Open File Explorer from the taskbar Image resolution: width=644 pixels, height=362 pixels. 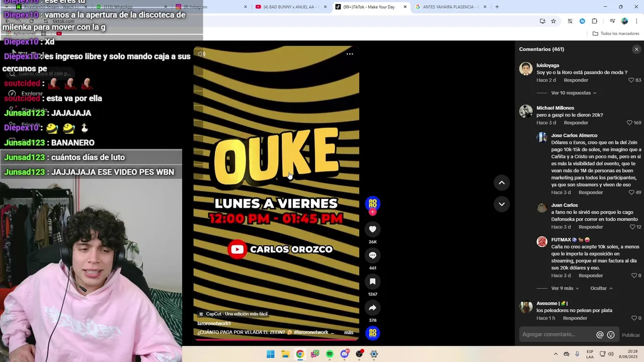click(285, 354)
